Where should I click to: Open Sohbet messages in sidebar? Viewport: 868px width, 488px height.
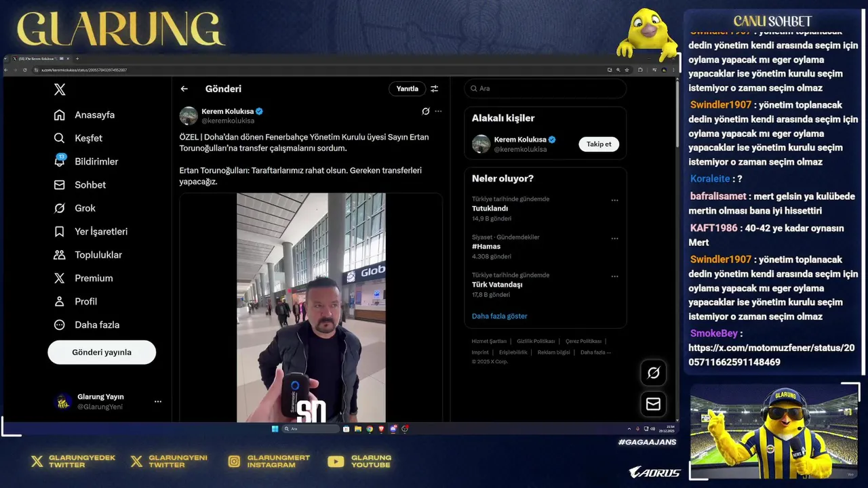click(x=80, y=184)
